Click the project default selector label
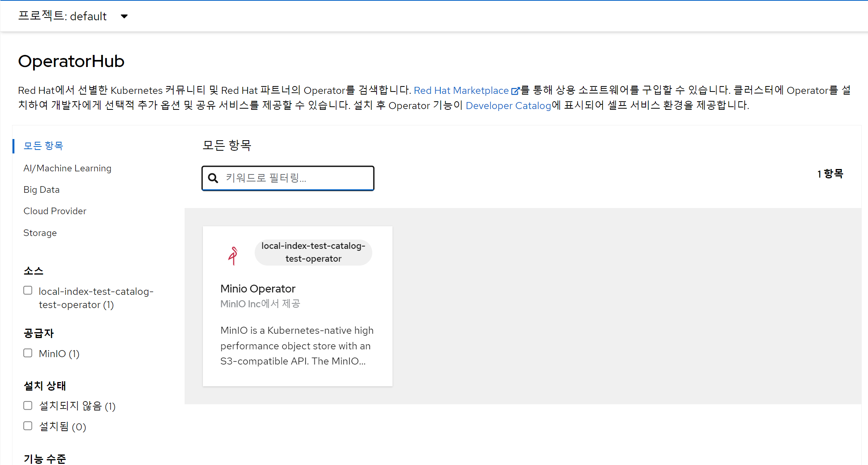The image size is (868, 465). tap(62, 16)
